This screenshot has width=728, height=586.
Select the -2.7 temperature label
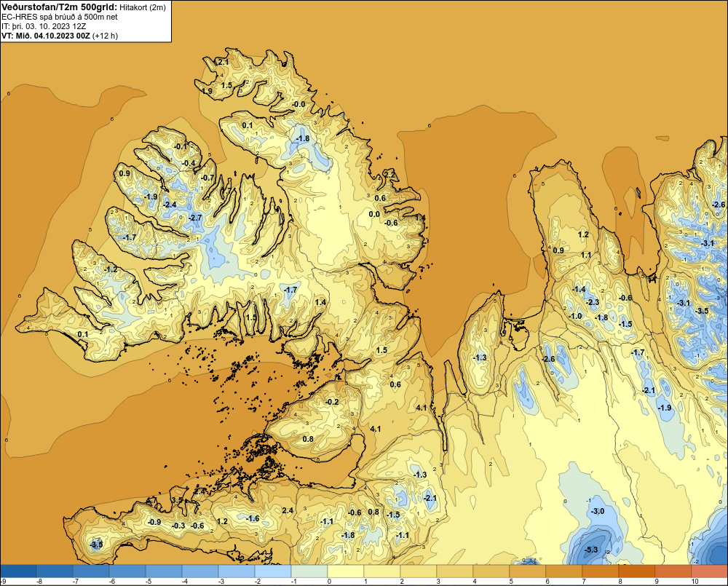click(195, 218)
